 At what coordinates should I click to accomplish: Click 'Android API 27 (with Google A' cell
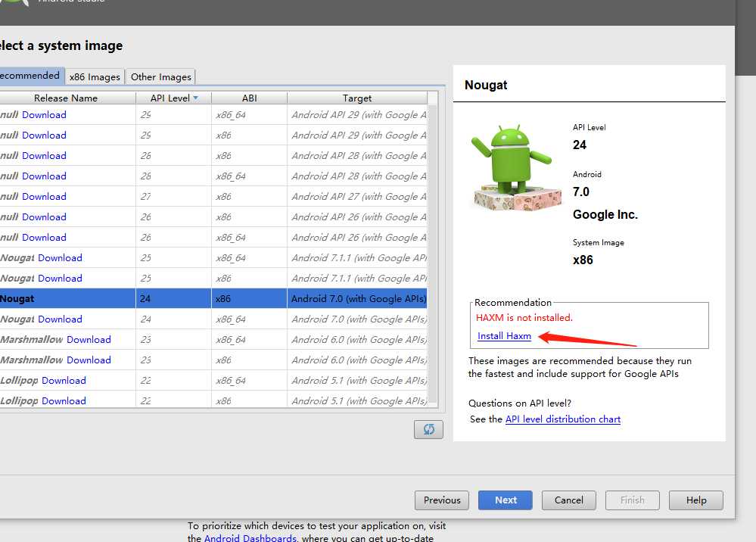coord(357,196)
